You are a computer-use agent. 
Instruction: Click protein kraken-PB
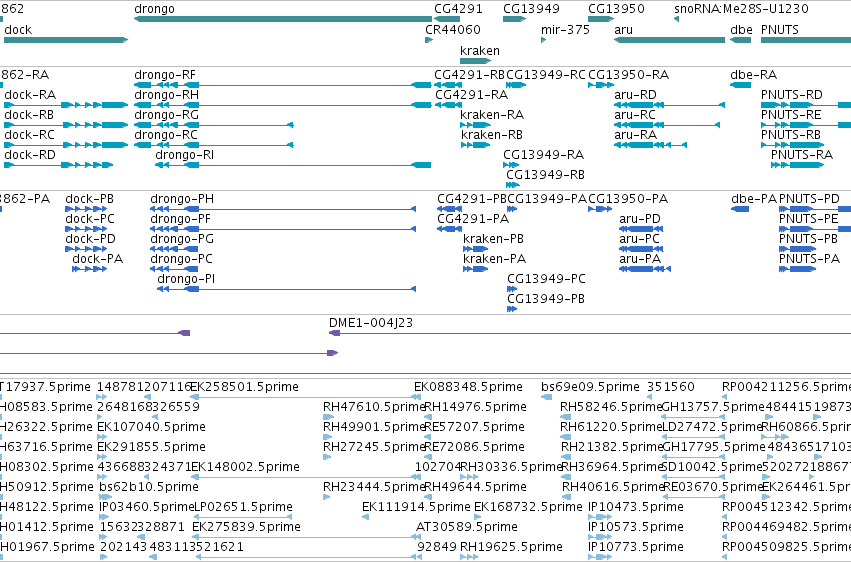475,250
